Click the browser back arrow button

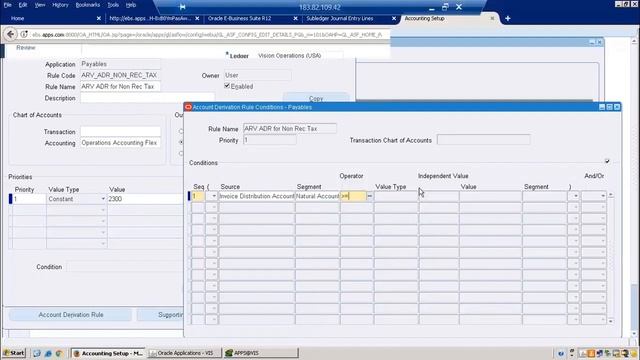(11, 34)
